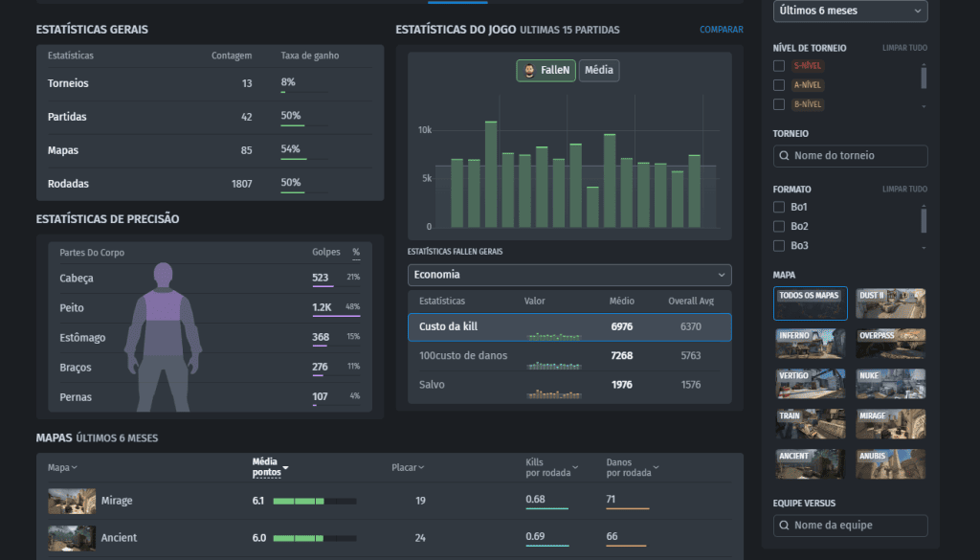
Task: Select the Custo da kill row
Action: 569,327
